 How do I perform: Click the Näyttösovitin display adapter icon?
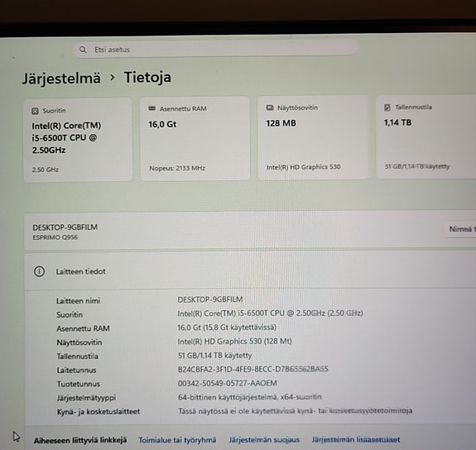pyautogui.click(x=270, y=108)
